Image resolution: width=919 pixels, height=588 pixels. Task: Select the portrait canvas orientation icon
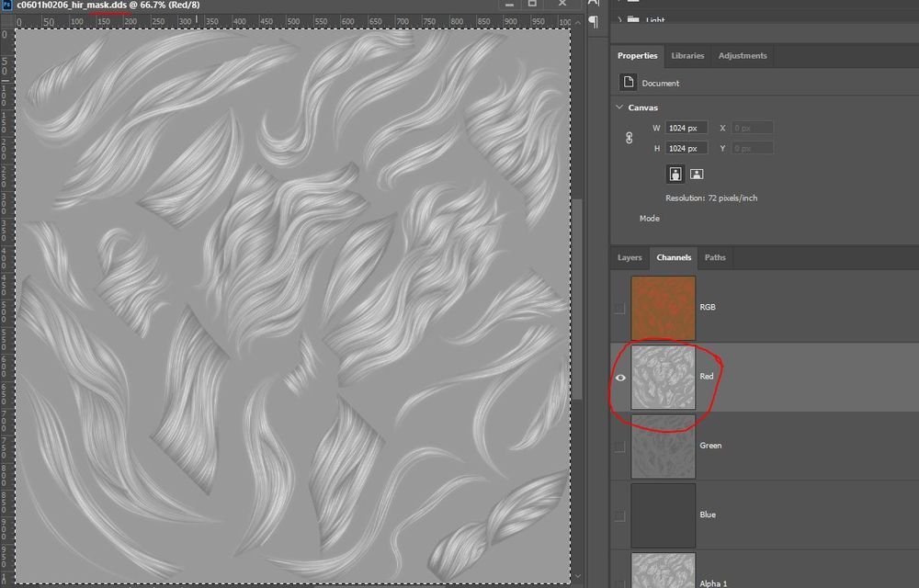[676, 175]
